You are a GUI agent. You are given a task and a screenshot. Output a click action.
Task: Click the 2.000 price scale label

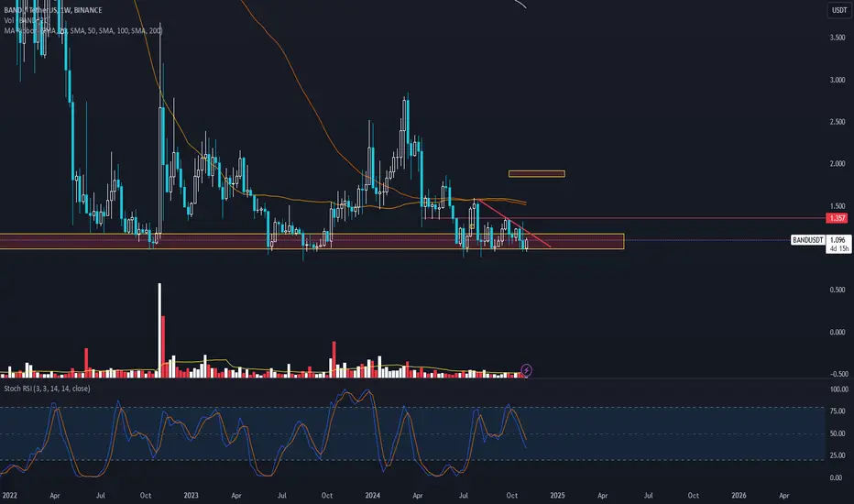[x=838, y=163]
